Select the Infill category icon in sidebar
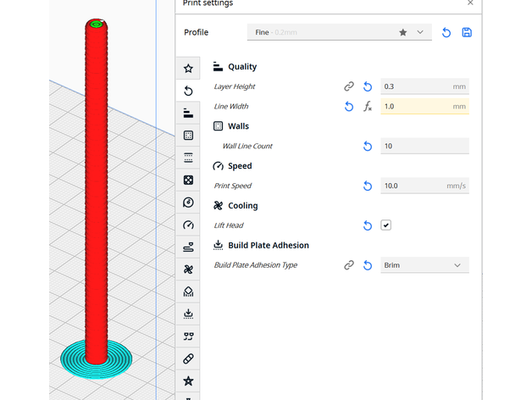Viewport: 532px width, 400px height. point(188,180)
